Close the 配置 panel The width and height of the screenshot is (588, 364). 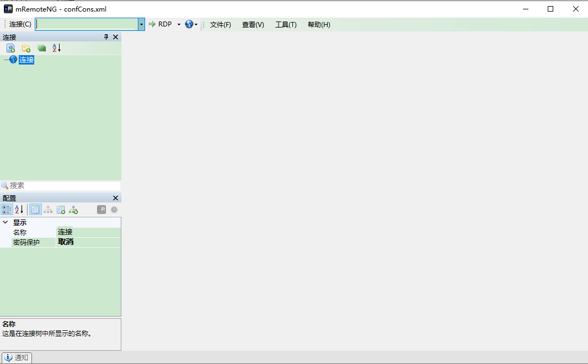point(115,198)
